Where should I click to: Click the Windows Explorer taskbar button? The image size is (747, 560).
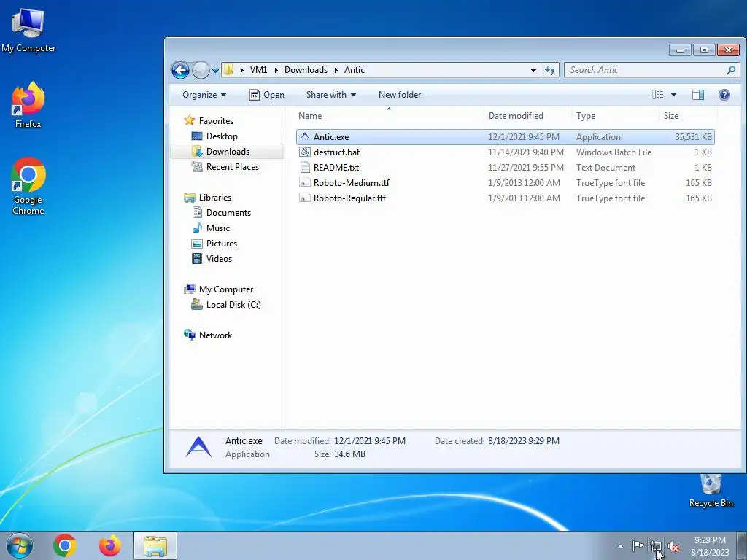coord(155,545)
